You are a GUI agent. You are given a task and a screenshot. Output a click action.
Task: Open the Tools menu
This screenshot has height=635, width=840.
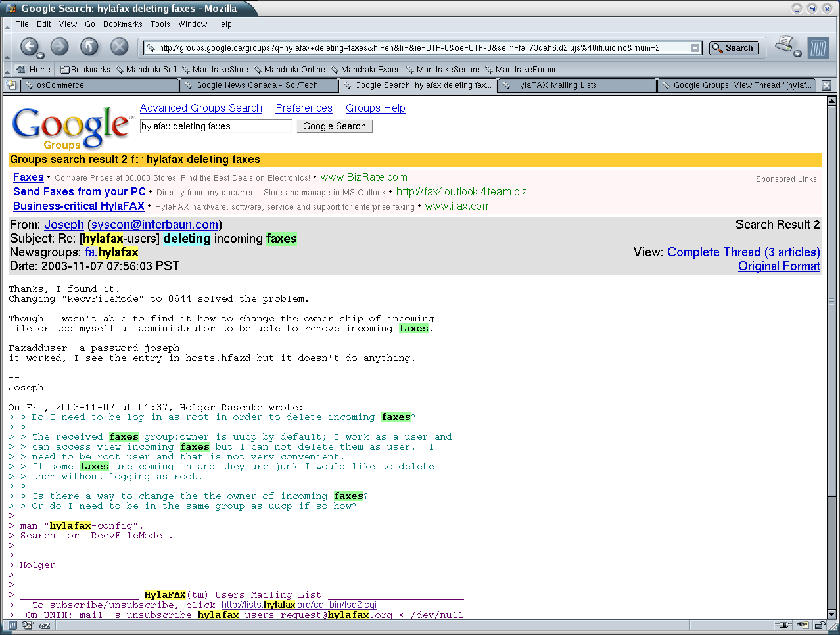[160, 24]
